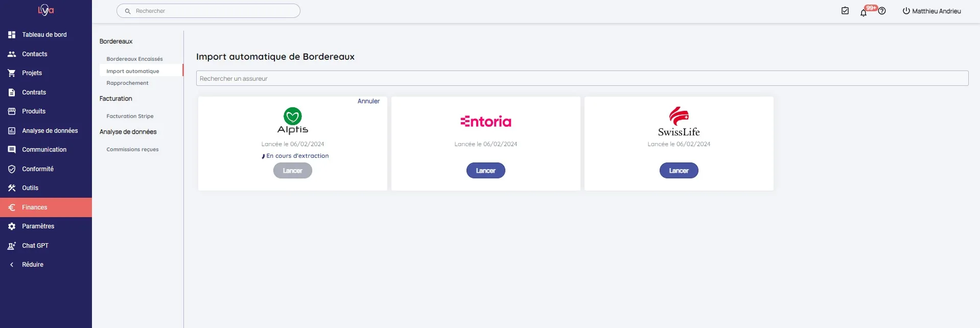Open Projets using the cart icon
Screen dimensions: 980x328
click(12, 73)
